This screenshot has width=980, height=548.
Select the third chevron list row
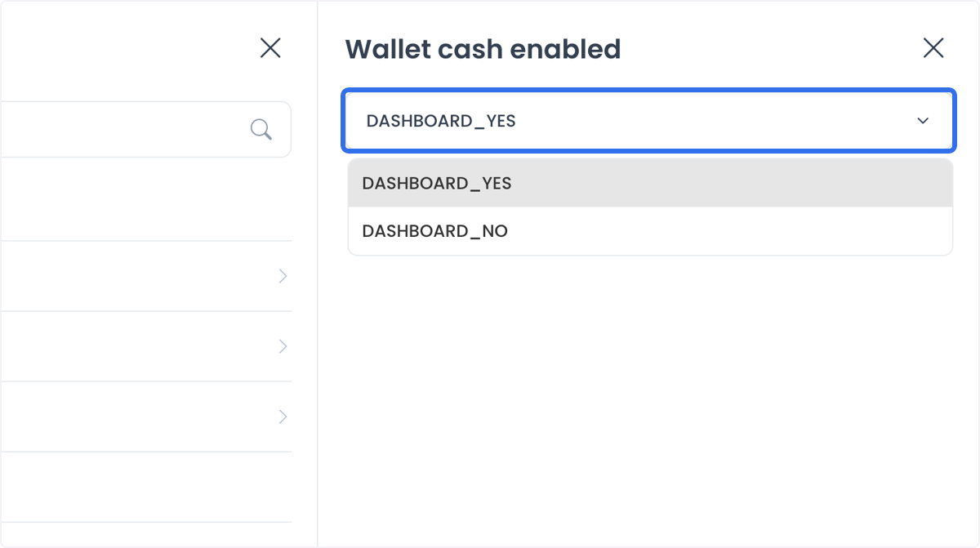click(145, 417)
